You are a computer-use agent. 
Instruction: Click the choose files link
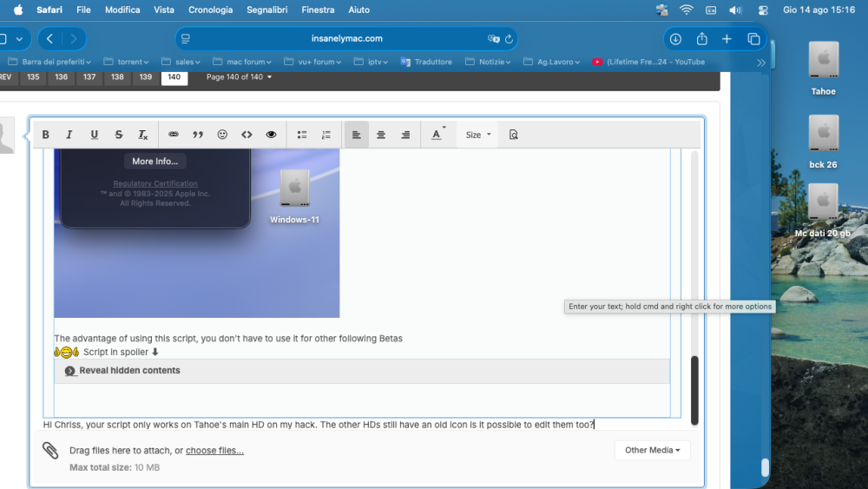214,450
